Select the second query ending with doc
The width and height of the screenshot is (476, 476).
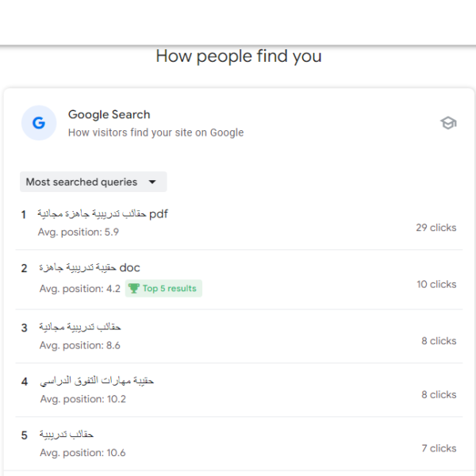[x=90, y=268]
